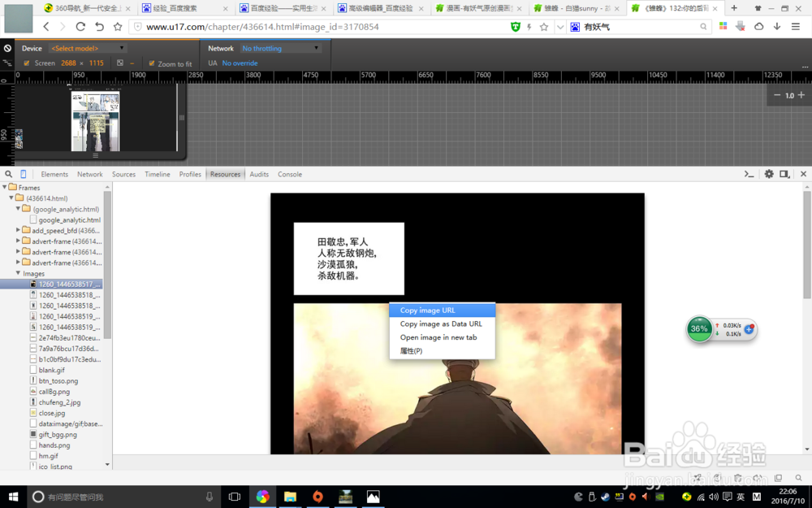Viewport: 812px width, 508px height.
Task: Click the colorful browser icon on taskbar
Action: (262, 497)
